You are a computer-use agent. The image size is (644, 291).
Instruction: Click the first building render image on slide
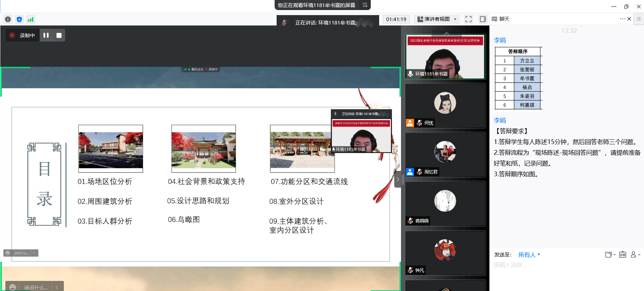[111, 149]
